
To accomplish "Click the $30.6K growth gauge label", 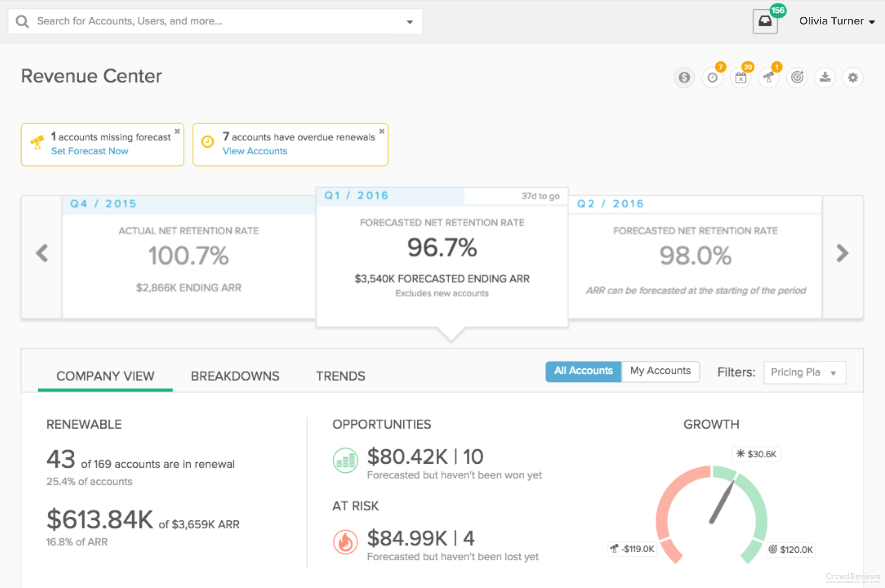I will 756,454.
